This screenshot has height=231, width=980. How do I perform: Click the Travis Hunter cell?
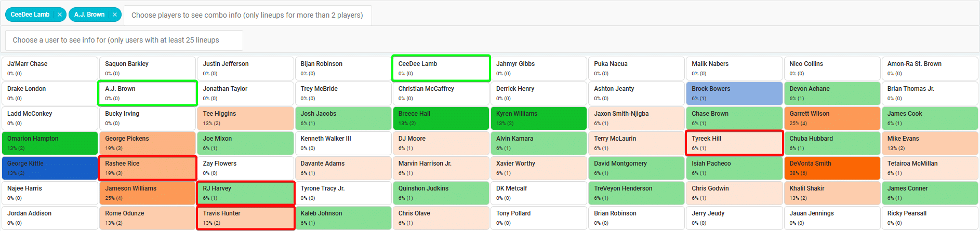(x=245, y=218)
